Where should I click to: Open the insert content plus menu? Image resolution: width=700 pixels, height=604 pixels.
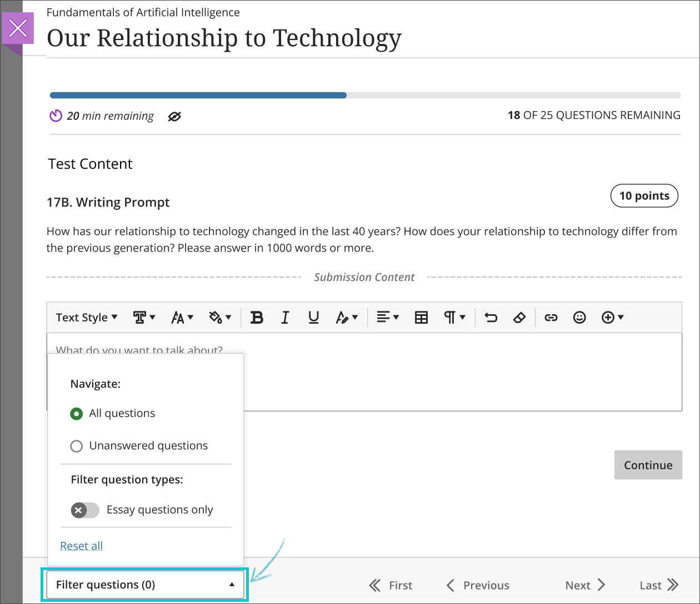(x=612, y=317)
